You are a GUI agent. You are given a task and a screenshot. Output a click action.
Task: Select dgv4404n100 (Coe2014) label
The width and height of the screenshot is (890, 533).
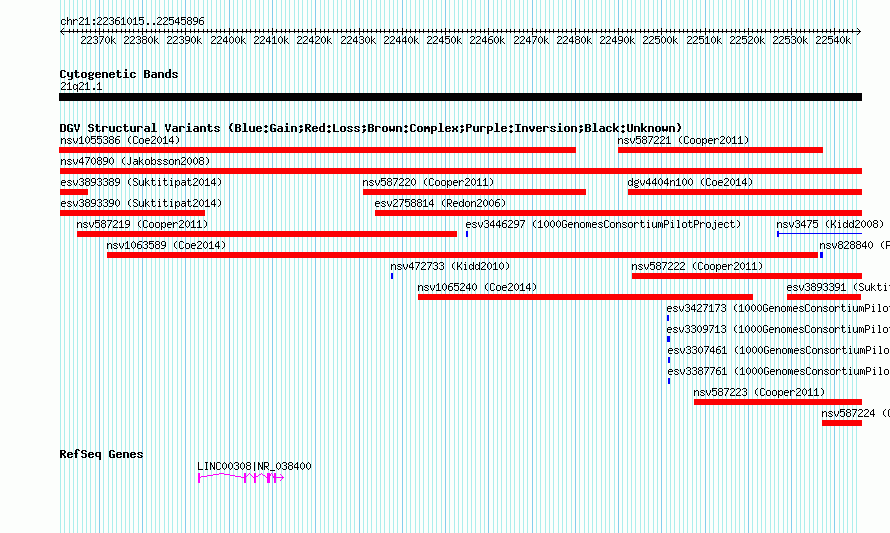690,182
